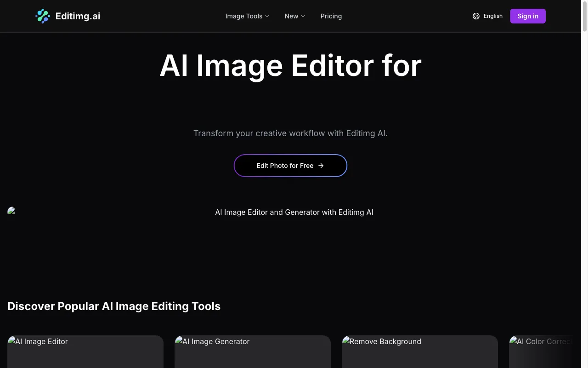Click the hero image alt text caption
Image resolution: width=588 pixels, height=368 pixels.
click(294, 212)
